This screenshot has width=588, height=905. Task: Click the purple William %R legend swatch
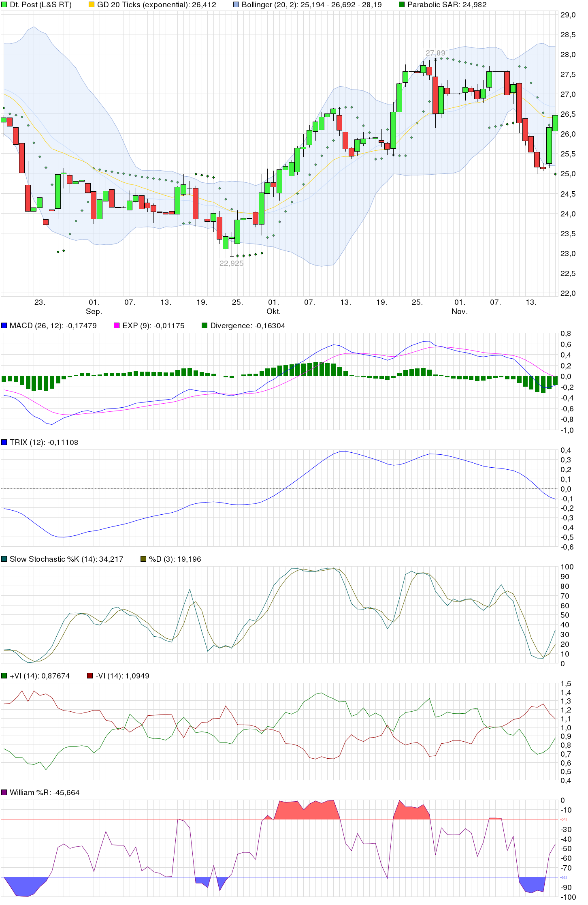click(x=4, y=793)
